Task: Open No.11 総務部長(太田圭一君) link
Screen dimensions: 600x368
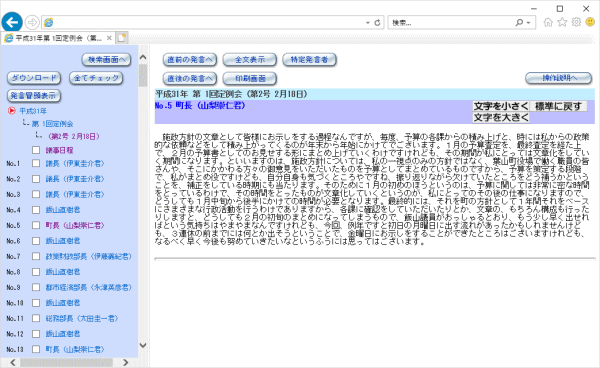Action: click(82, 318)
